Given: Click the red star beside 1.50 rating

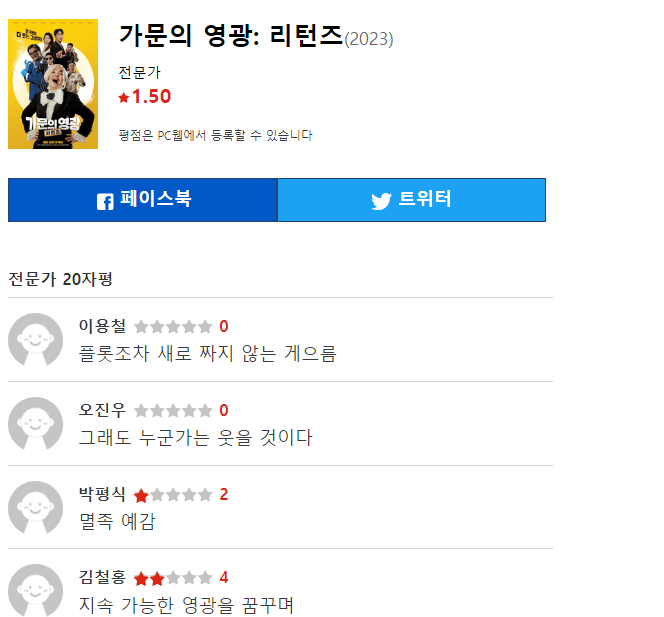Looking at the screenshot, I should click(124, 97).
